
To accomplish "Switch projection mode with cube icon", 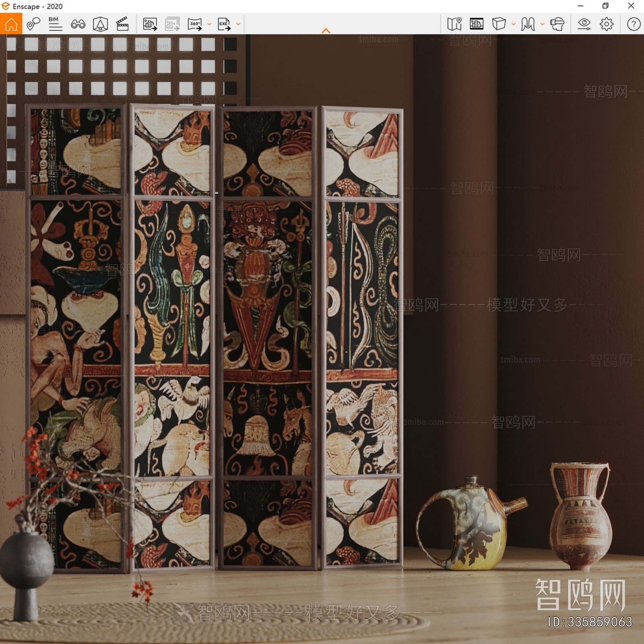I will [499, 24].
